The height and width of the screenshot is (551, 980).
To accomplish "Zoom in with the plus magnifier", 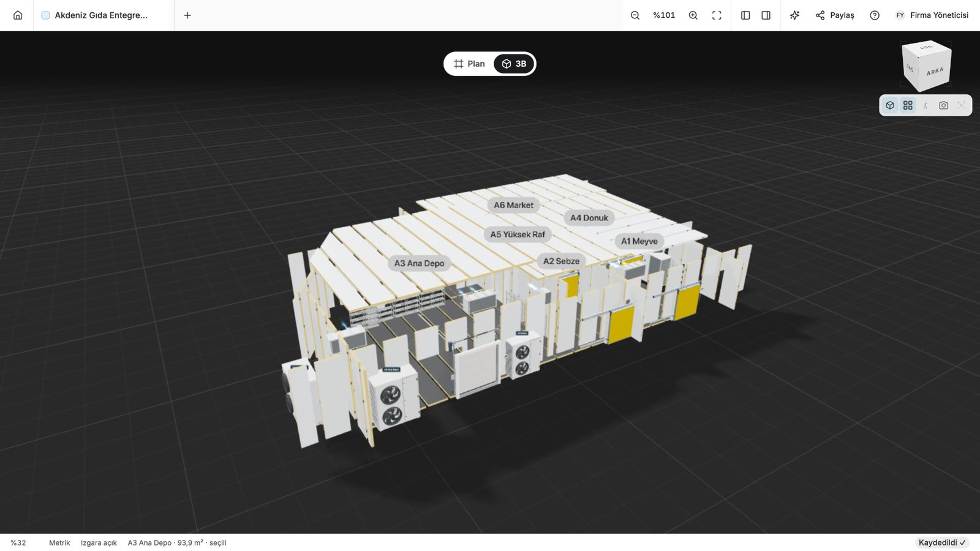I will tap(693, 15).
